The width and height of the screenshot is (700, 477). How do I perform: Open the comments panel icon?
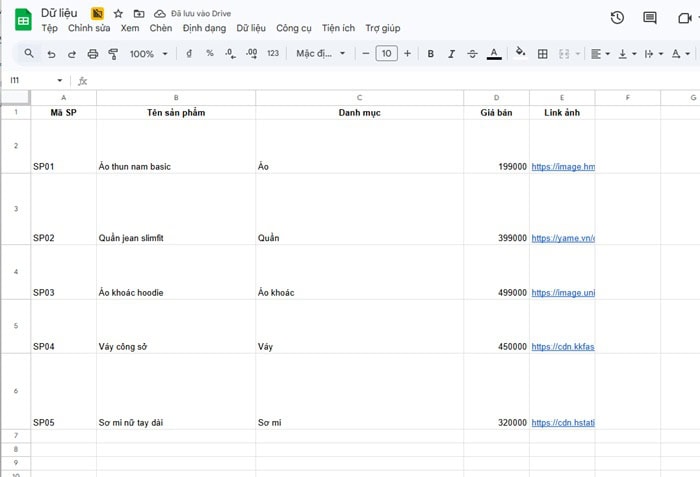pos(650,18)
